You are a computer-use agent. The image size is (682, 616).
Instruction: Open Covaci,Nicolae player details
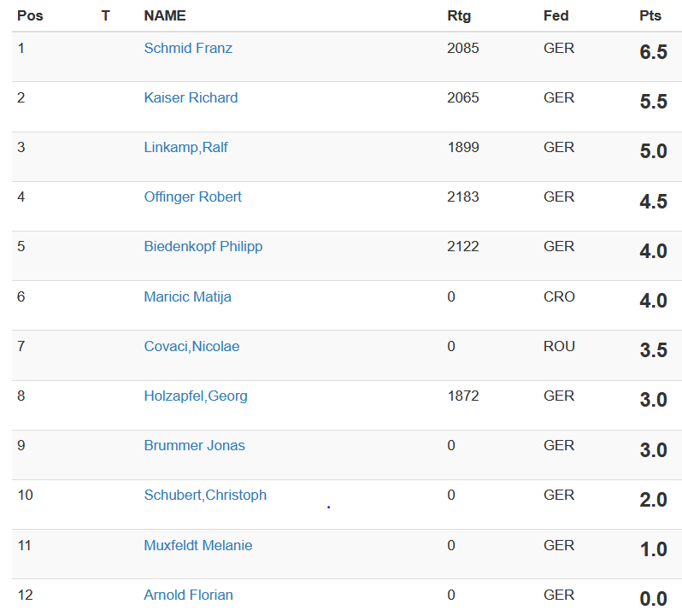(x=191, y=347)
